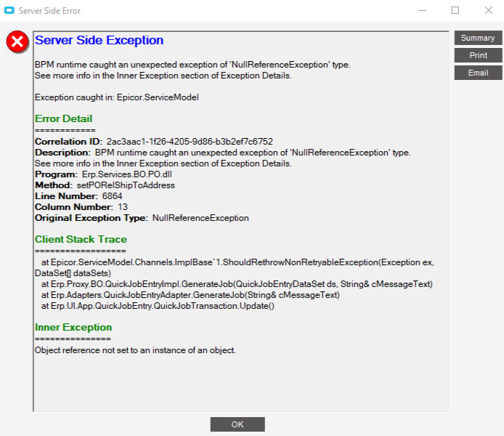Email the server side error report
The height and width of the screenshot is (436, 504).
point(478,73)
